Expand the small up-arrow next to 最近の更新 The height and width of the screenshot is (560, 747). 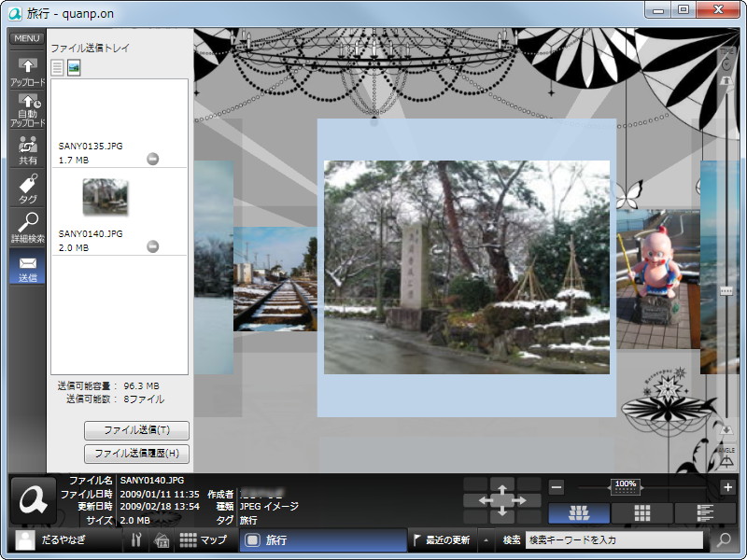pyautogui.click(x=486, y=540)
